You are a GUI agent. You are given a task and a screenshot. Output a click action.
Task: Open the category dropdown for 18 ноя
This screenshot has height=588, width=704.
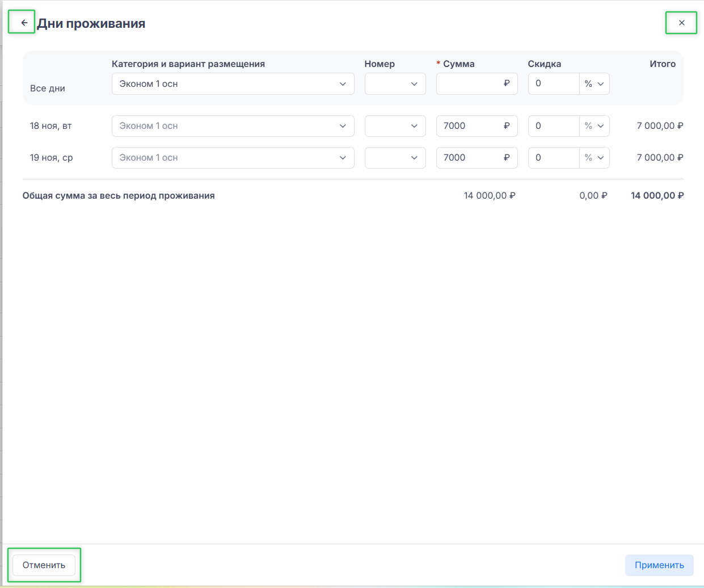tap(233, 126)
